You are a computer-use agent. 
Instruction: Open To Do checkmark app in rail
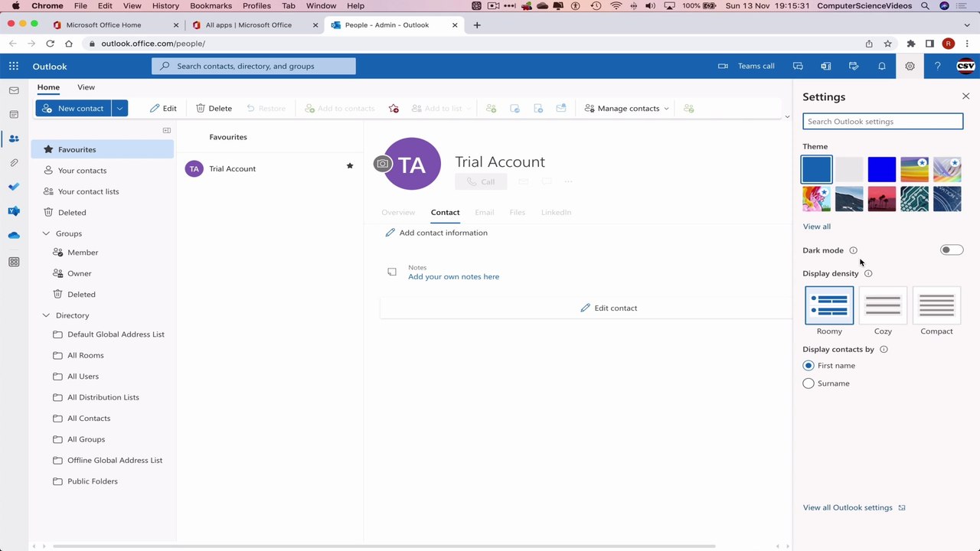click(x=14, y=187)
